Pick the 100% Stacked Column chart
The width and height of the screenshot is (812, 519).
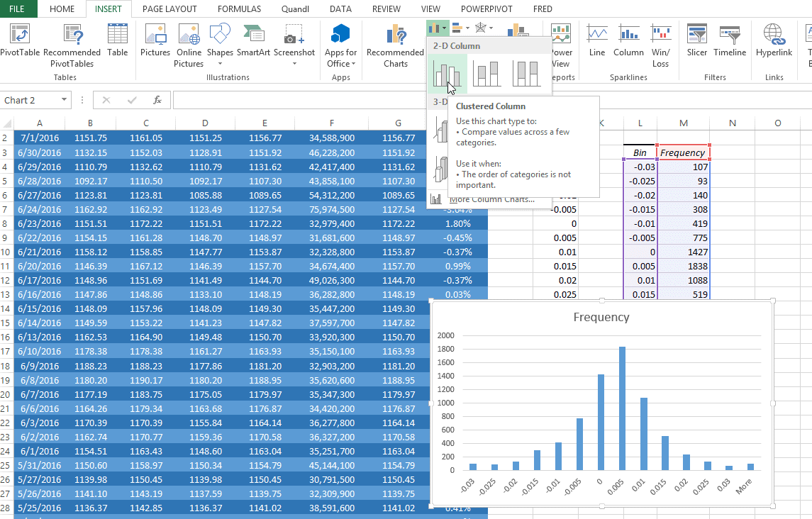click(x=527, y=74)
